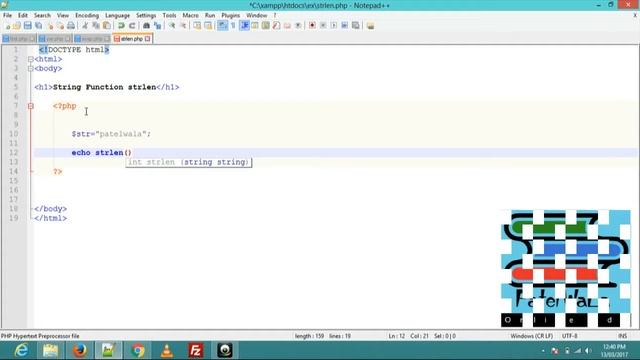
Task: Toggle Word Wrap in the toolbar
Action: (x=222, y=26)
